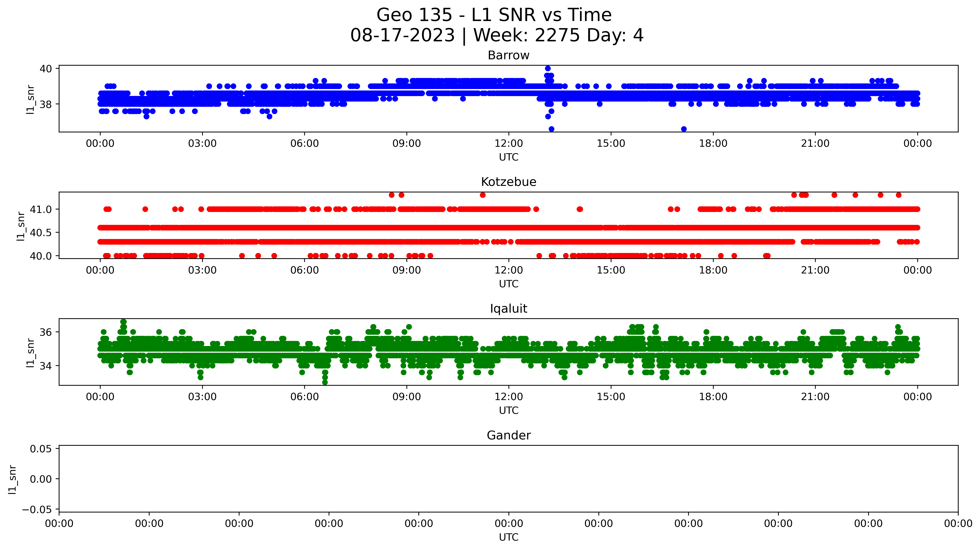This screenshot has height=550, width=980.
Task: Click the '09:00' tick label under the Kotzebue plot
Action: click(407, 271)
